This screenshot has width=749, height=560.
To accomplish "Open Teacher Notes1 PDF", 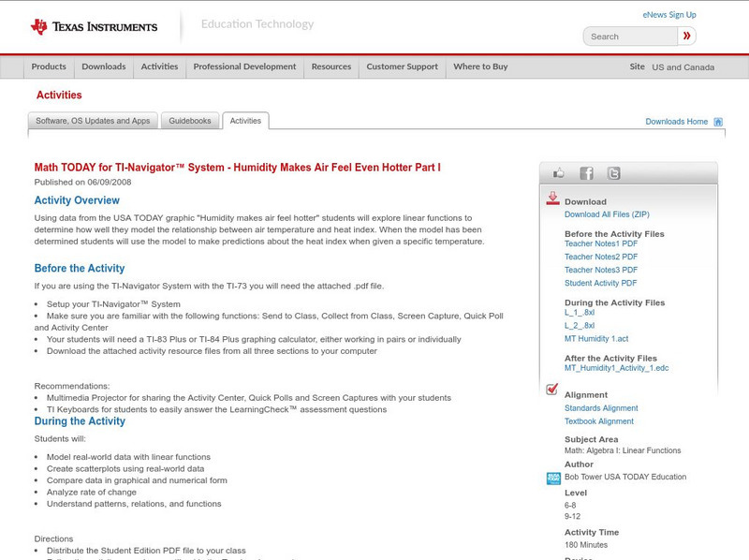I will [x=601, y=243].
